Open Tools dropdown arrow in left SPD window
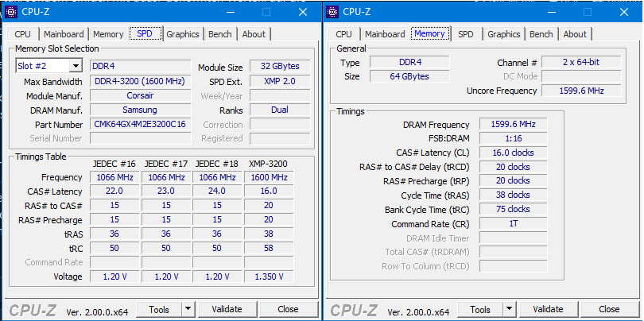Viewport: 644px width, 321px height. (x=188, y=309)
